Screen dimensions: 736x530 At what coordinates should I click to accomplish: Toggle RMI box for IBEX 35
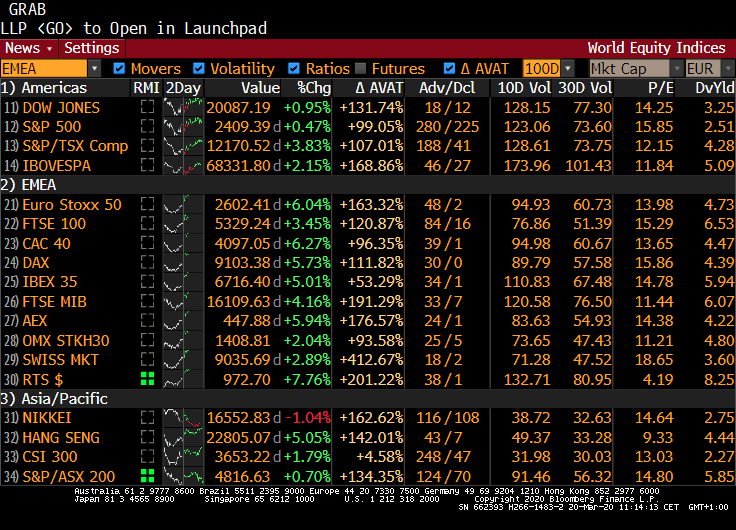pyautogui.click(x=147, y=281)
